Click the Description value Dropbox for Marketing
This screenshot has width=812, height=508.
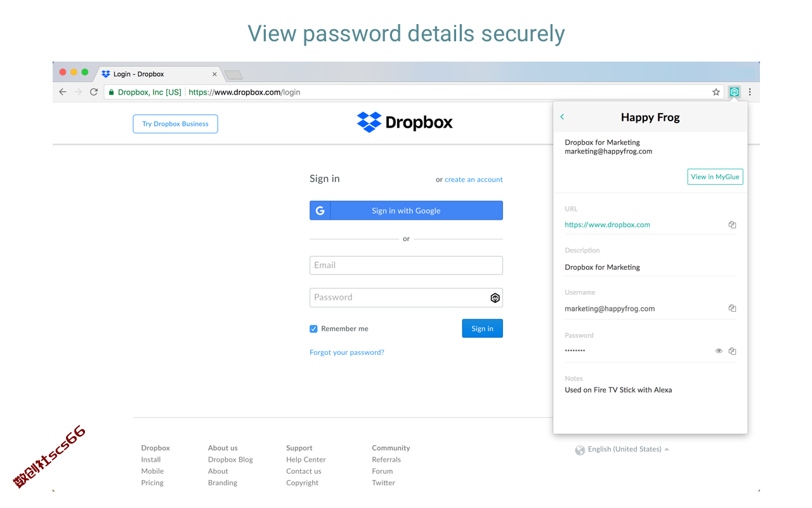(x=602, y=267)
